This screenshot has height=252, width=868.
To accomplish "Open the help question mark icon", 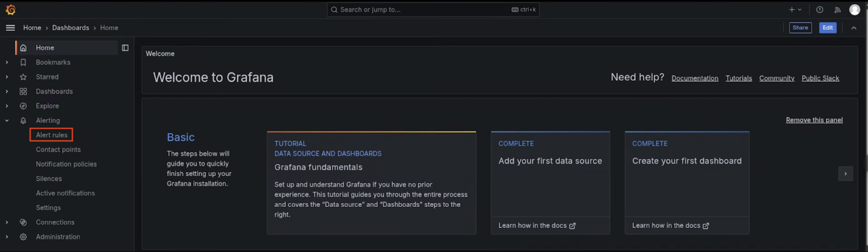I will 820,10.
